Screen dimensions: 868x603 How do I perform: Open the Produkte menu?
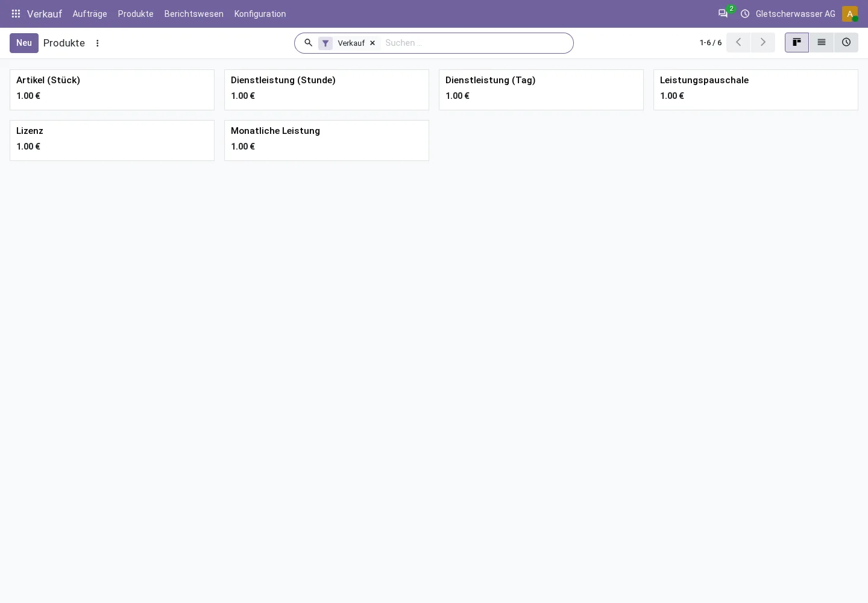tap(136, 14)
